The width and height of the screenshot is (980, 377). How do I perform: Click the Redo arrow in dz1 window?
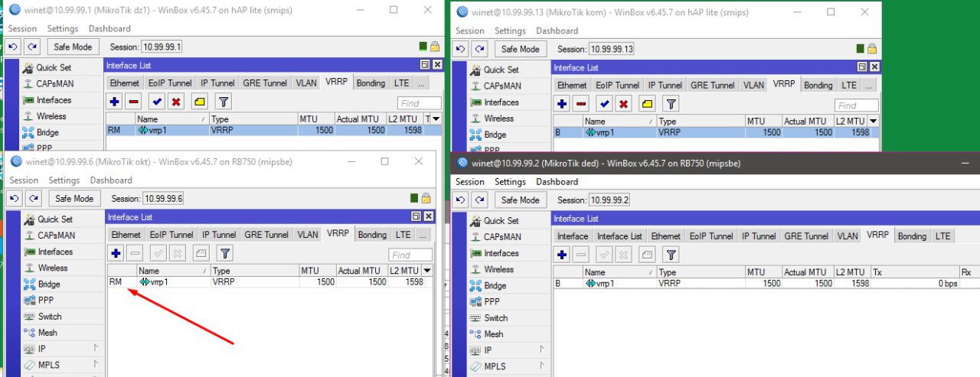(x=32, y=47)
